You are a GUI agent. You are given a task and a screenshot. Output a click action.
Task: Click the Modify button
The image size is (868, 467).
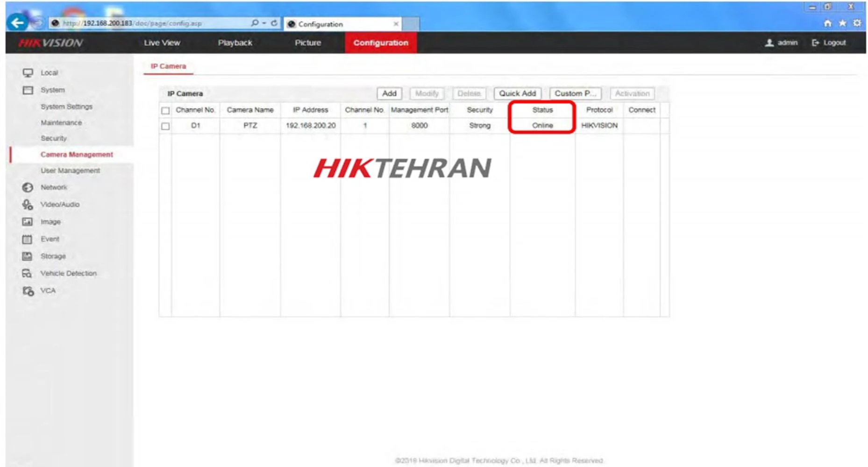click(427, 93)
